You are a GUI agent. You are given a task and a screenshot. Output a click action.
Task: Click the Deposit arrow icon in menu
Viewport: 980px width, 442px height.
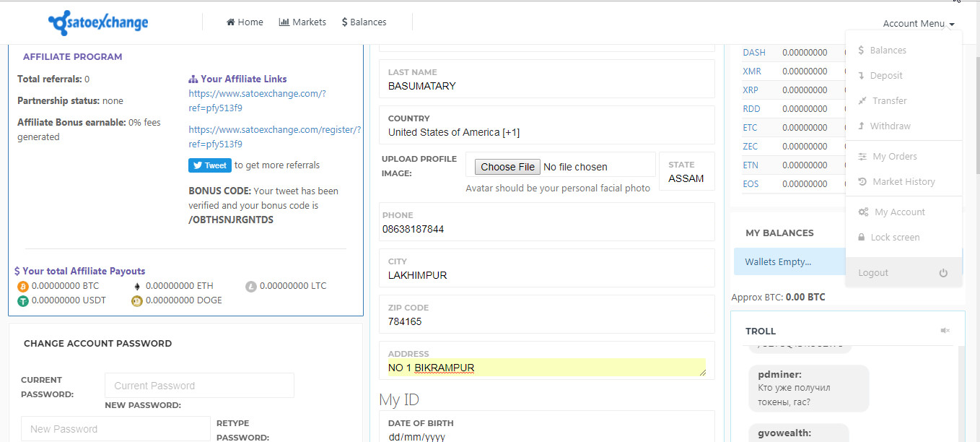coord(862,76)
